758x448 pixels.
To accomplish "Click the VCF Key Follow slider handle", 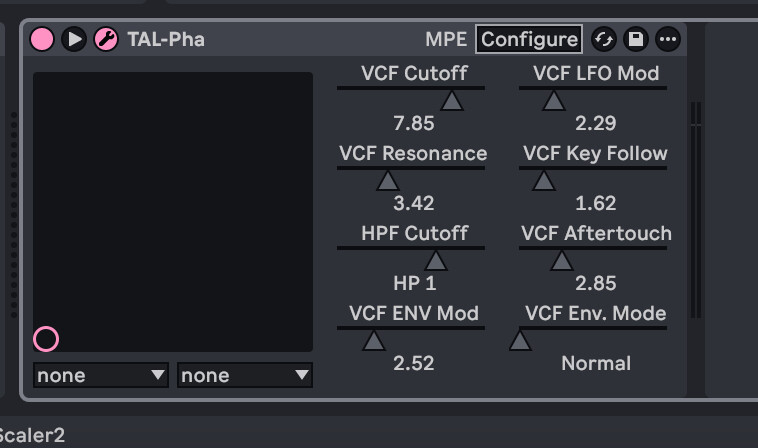I will coord(543,181).
